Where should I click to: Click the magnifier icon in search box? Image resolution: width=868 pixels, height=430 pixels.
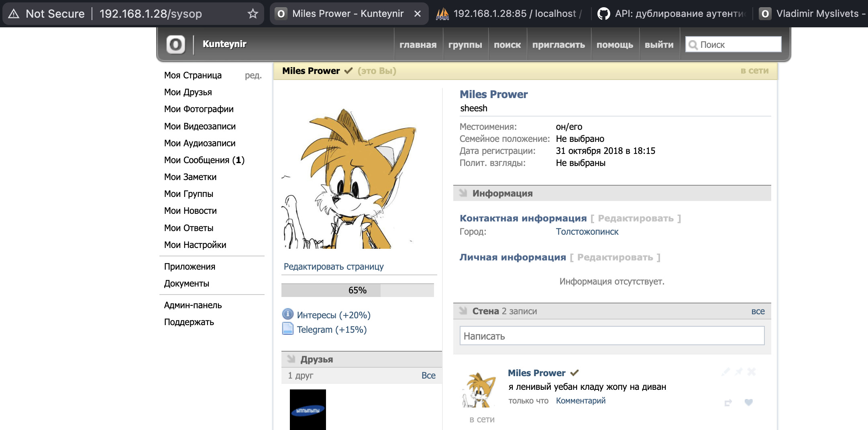click(x=693, y=45)
